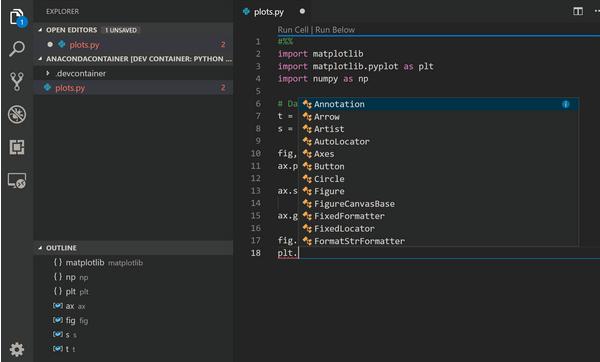The width and height of the screenshot is (600, 362).
Task: Click the split editor icon
Action: pyautogui.click(x=578, y=11)
